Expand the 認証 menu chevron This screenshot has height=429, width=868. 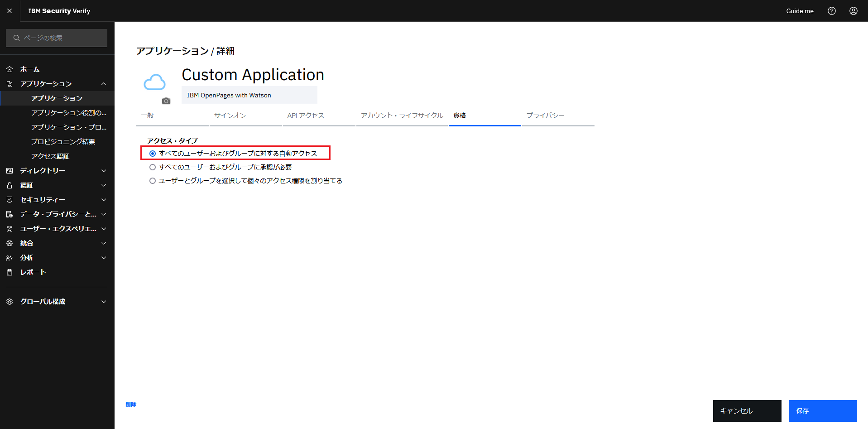pos(104,185)
